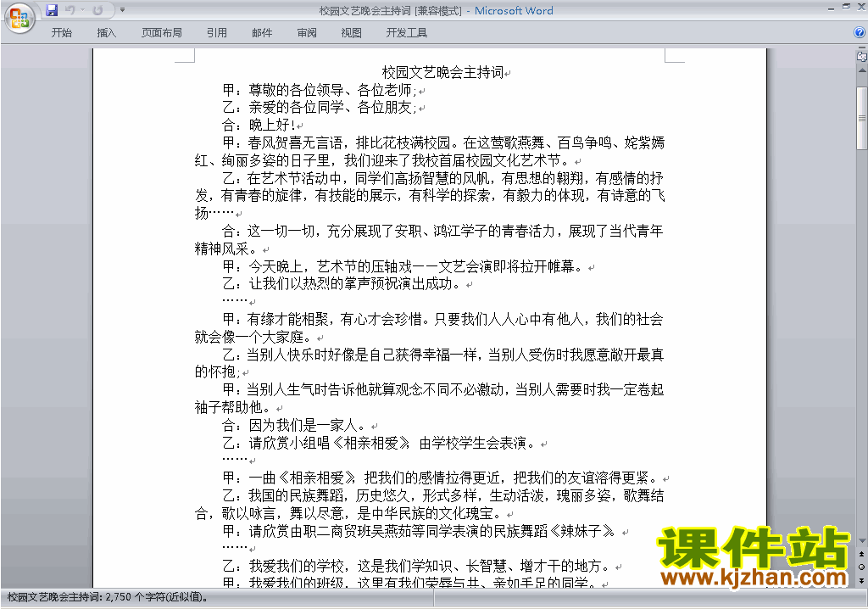868x609 pixels.
Task: Open the 邮件 tab
Action: 262,33
